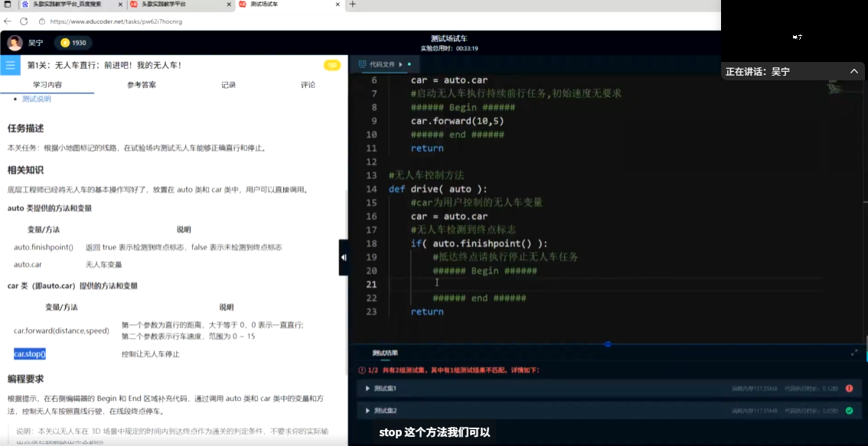Open a new browser tab
Screen dimensions: 868x446
[x=353, y=5]
